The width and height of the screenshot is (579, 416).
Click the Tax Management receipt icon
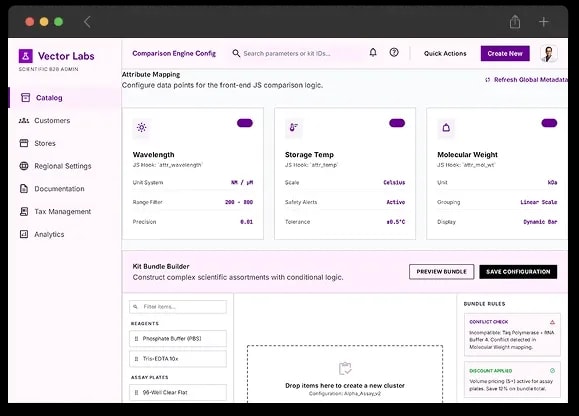24,212
